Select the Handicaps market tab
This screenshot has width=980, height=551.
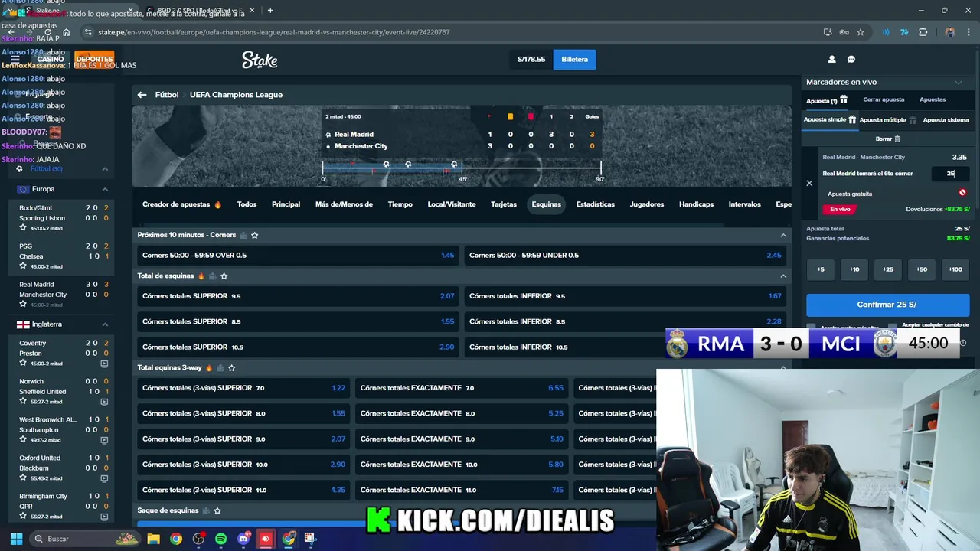pos(696,204)
